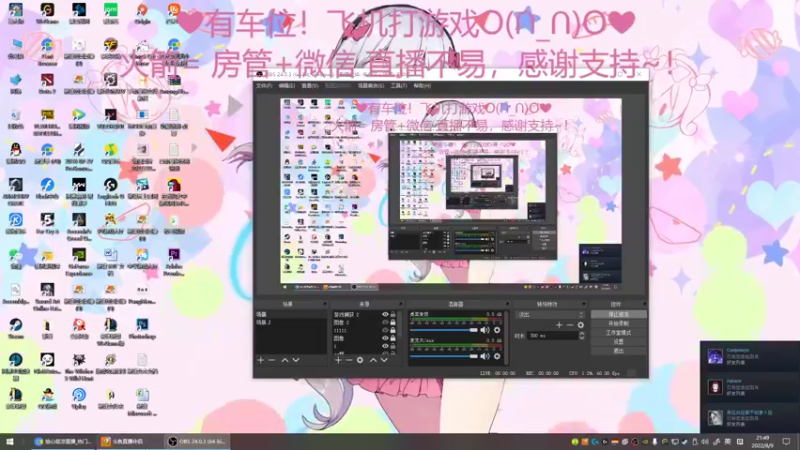The height and width of the screenshot is (450, 800).
Task: Open the scene transition type dropdown
Action: tap(549, 315)
